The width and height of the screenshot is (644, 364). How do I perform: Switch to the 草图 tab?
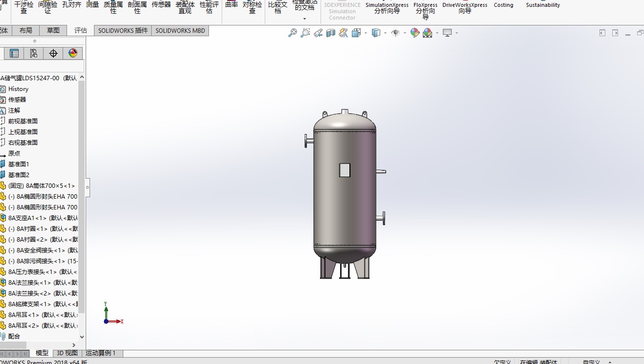[x=53, y=30]
